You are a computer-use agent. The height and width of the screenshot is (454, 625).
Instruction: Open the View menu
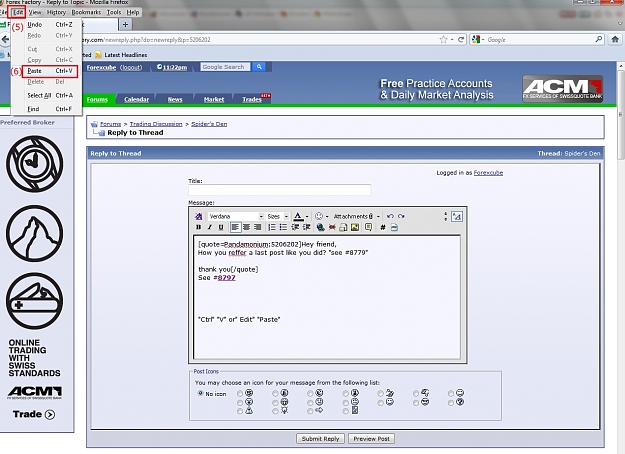click(x=35, y=12)
